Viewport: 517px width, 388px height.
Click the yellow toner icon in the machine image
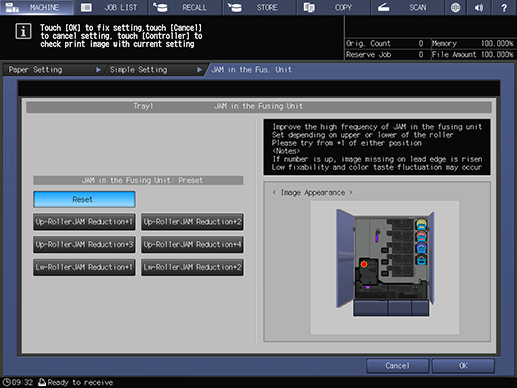pyautogui.click(x=421, y=224)
